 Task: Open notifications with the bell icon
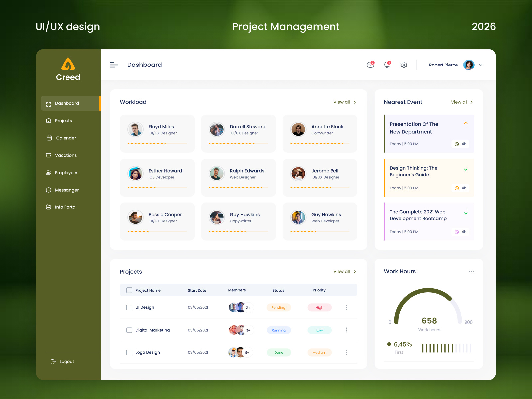387,65
